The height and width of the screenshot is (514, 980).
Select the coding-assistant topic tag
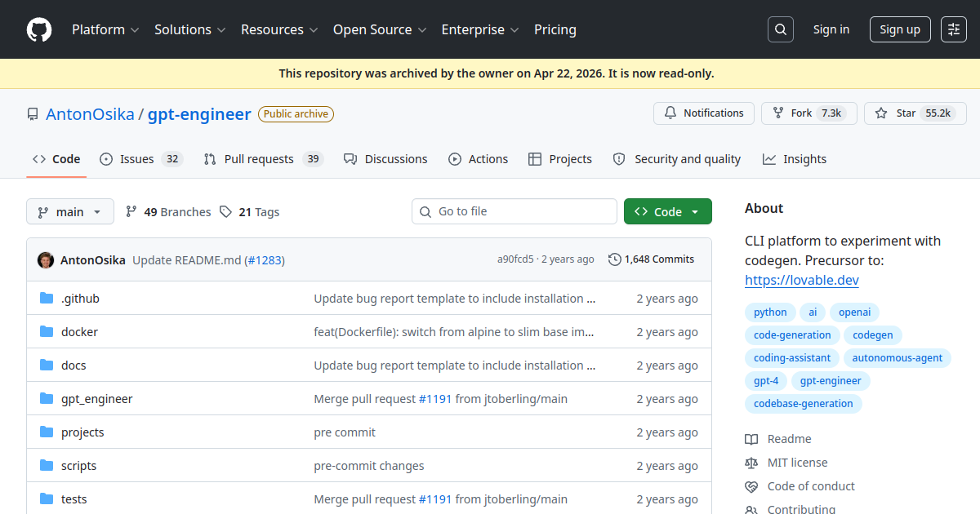click(792, 358)
